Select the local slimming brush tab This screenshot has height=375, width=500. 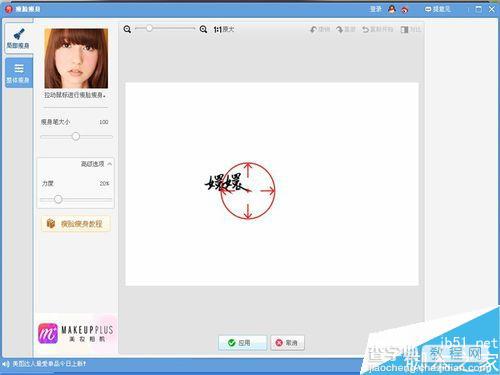coord(18,38)
